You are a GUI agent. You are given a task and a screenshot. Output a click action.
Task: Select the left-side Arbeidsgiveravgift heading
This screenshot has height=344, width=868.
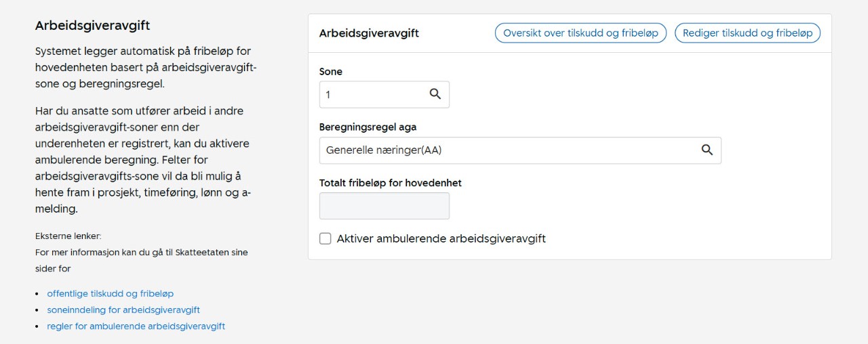click(x=92, y=26)
